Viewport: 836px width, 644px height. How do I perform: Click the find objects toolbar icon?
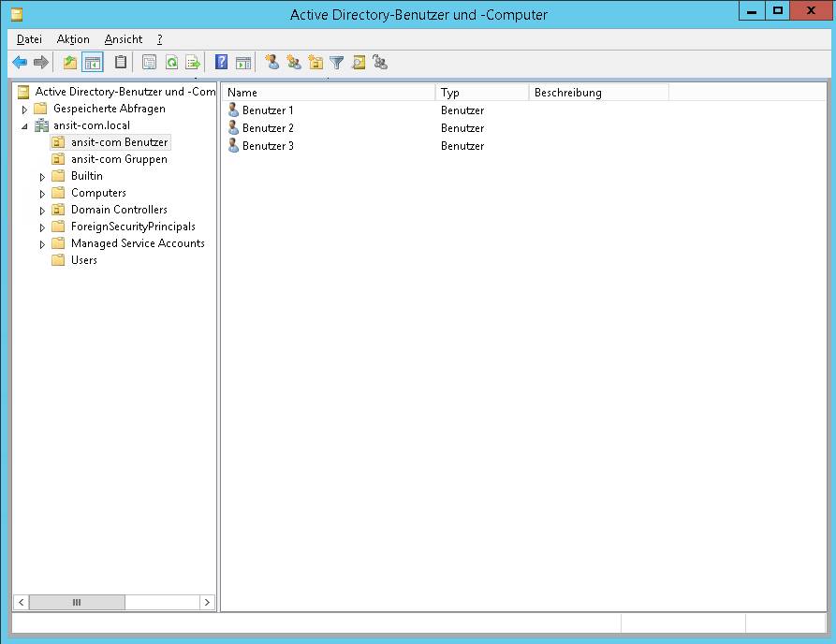click(x=359, y=63)
